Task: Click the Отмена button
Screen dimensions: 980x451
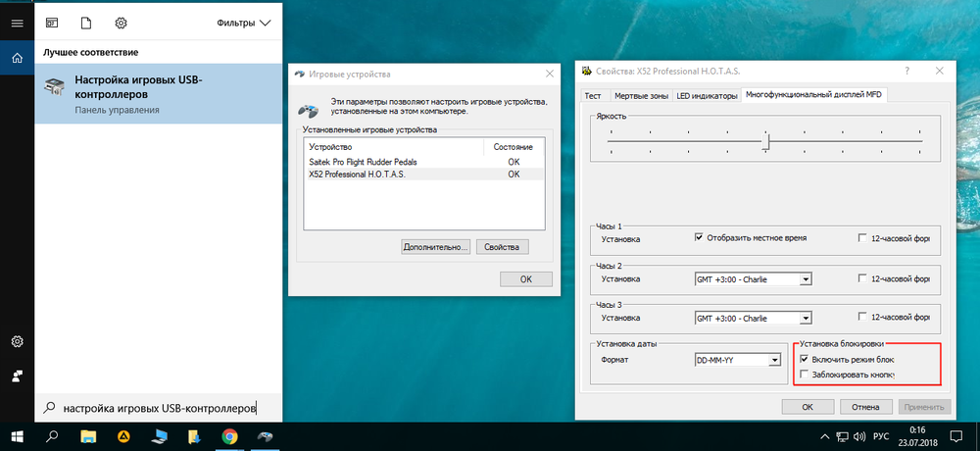Action: [x=865, y=407]
